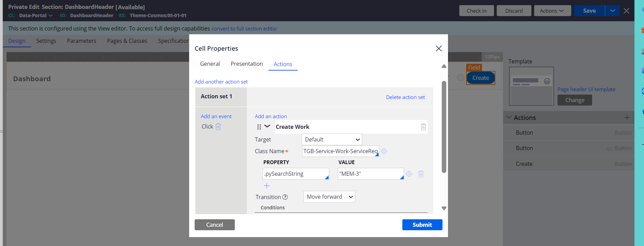Screen dimensions: 644x246
Task: Click trash icon for .pySearchString property row
Action: 421,174
